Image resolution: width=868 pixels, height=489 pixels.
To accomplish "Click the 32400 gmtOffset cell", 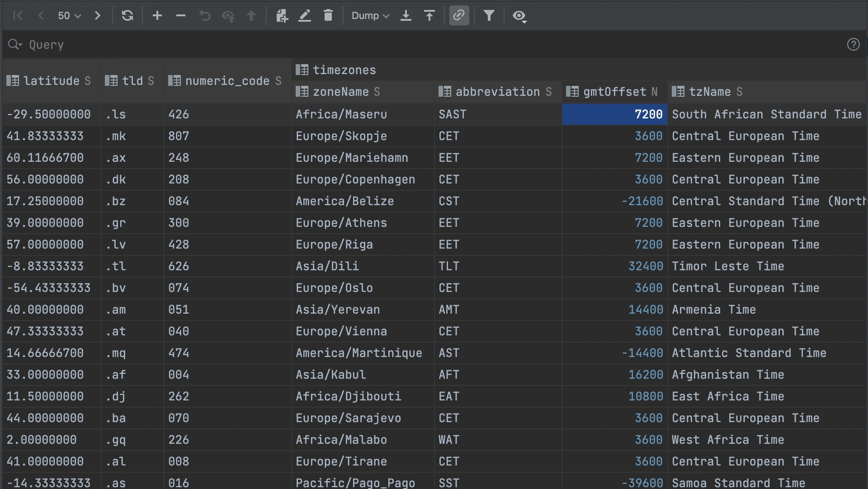I will click(615, 266).
